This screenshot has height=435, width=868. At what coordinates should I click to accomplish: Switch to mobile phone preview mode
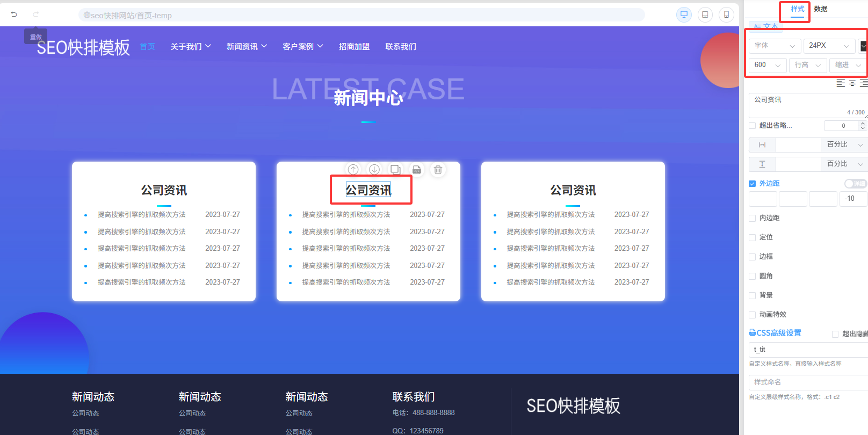pyautogui.click(x=726, y=15)
